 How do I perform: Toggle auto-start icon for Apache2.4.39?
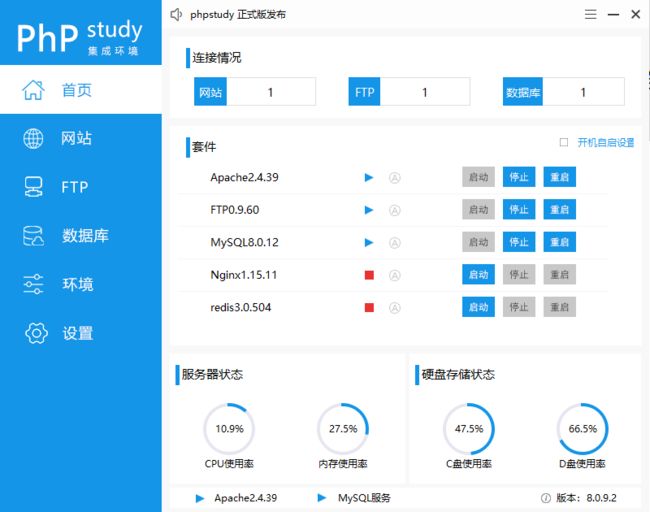(395, 178)
